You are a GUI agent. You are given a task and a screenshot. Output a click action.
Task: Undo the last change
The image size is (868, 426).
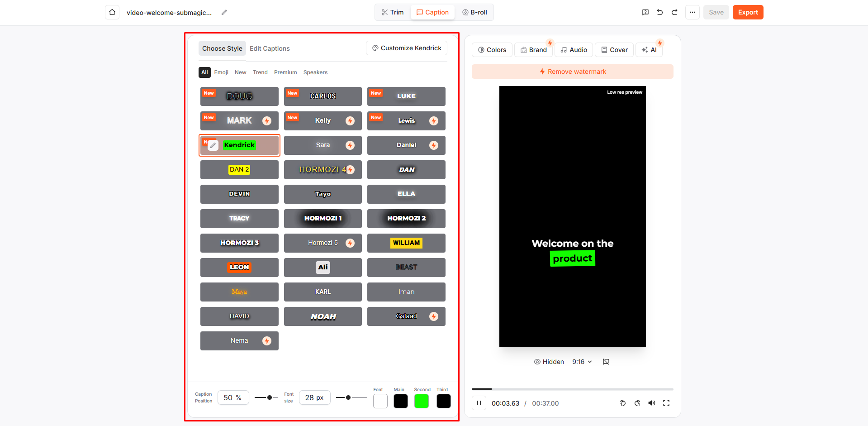pos(659,12)
